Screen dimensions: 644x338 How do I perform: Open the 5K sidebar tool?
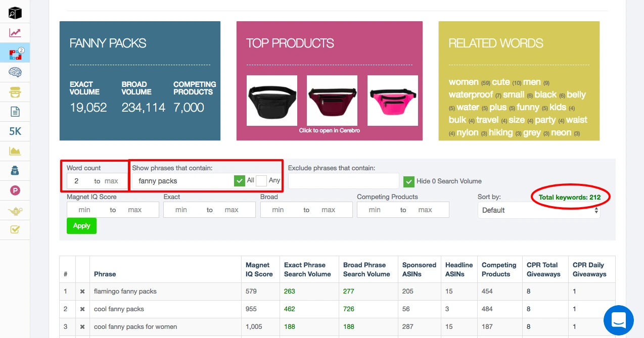pyautogui.click(x=15, y=131)
